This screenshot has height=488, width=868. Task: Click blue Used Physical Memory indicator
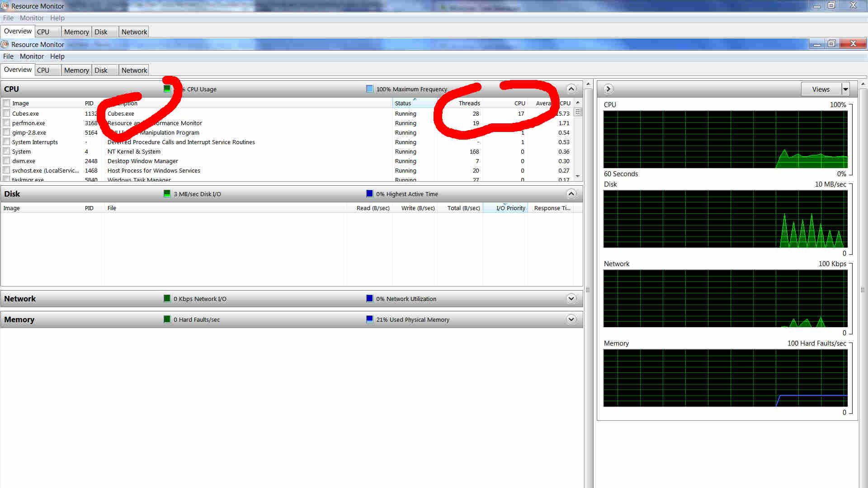(369, 319)
